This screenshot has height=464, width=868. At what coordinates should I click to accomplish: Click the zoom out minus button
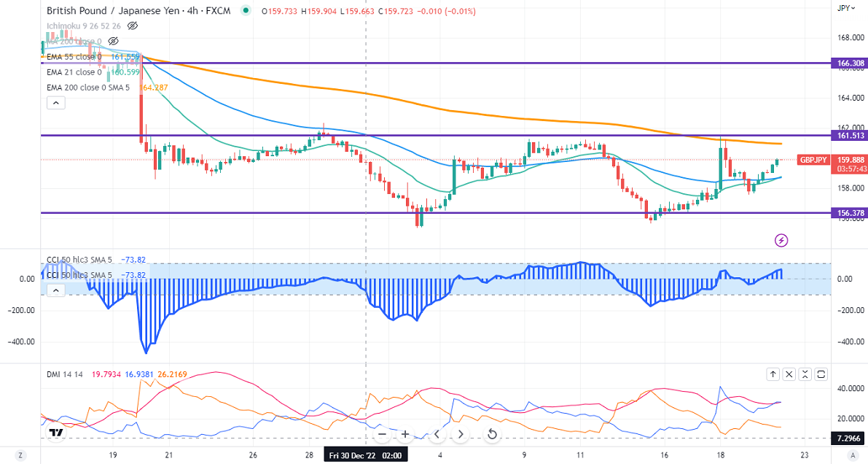coord(381,435)
